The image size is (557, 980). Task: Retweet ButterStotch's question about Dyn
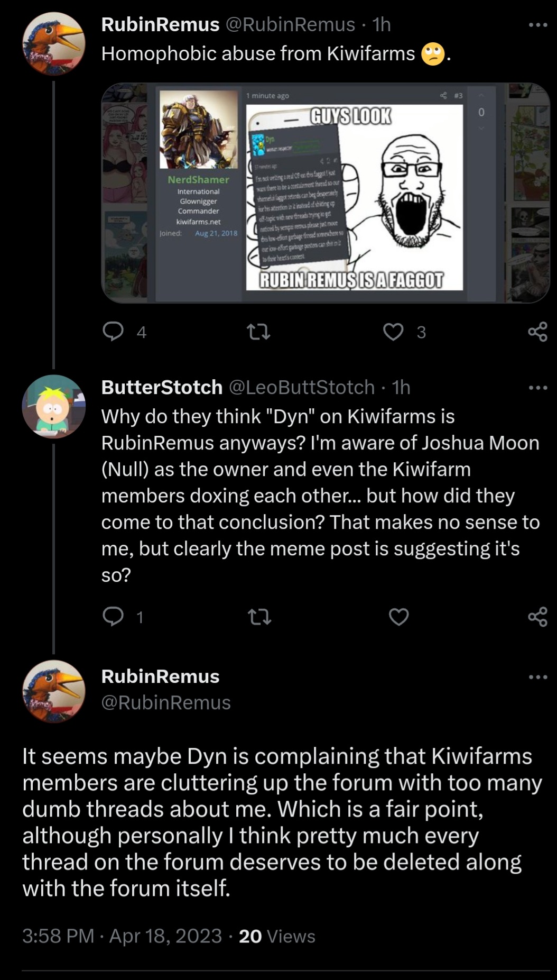click(x=259, y=617)
